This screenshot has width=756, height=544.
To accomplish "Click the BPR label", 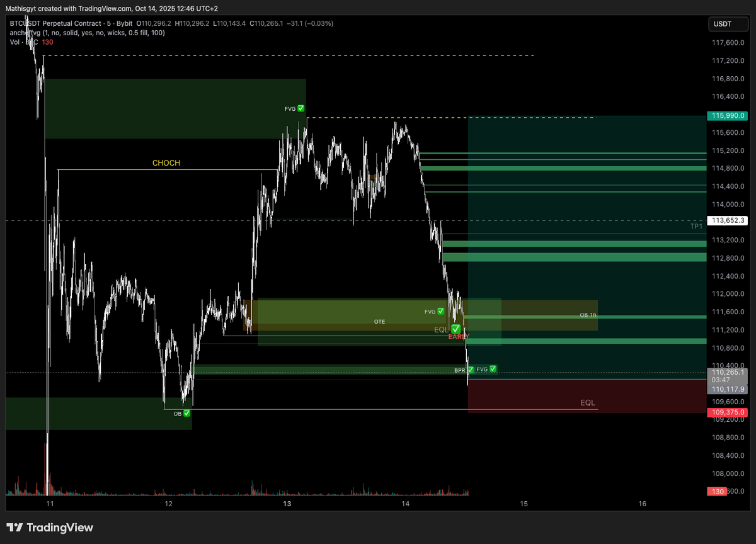I will coord(459,370).
